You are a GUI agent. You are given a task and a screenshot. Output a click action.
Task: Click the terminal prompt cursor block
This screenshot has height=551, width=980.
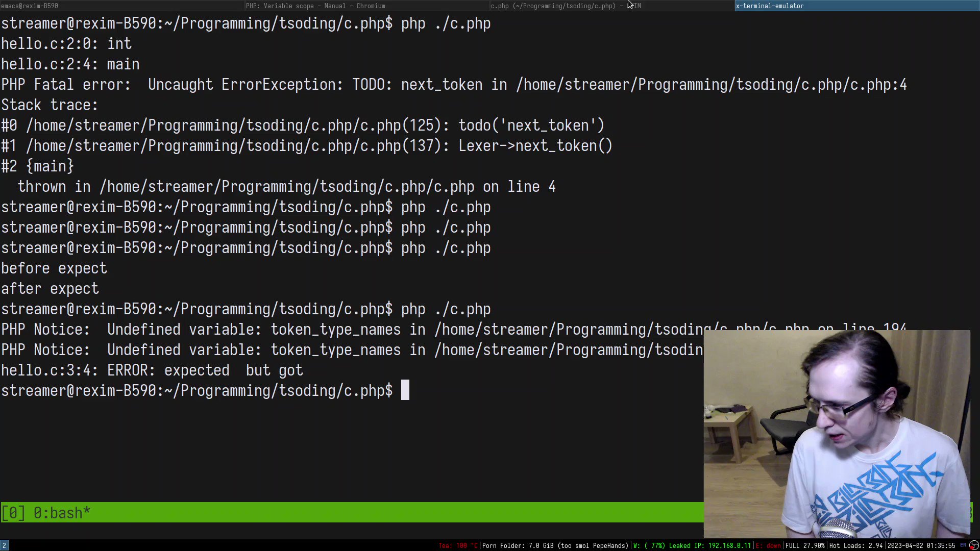coord(405,390)
